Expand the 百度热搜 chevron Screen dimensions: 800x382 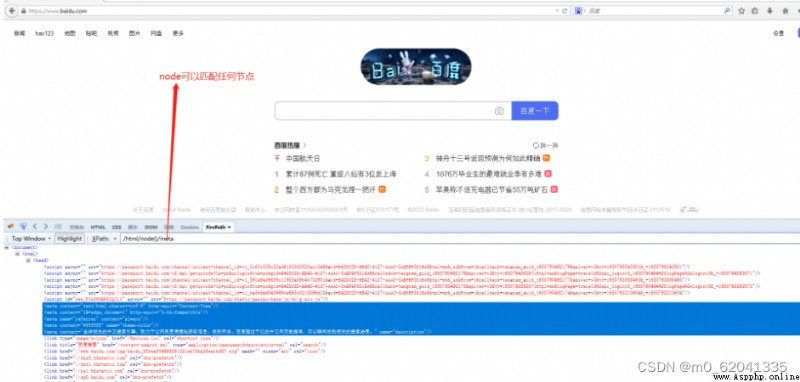pos(305,145)
